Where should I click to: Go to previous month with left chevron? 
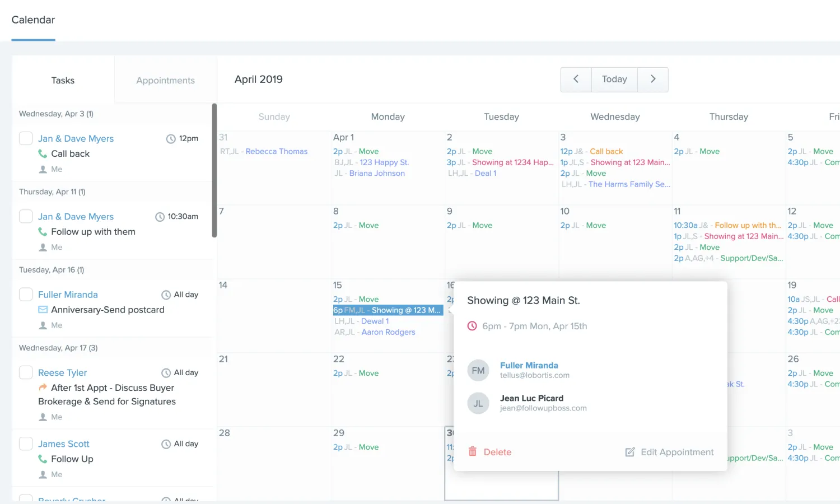coord(576,80)
